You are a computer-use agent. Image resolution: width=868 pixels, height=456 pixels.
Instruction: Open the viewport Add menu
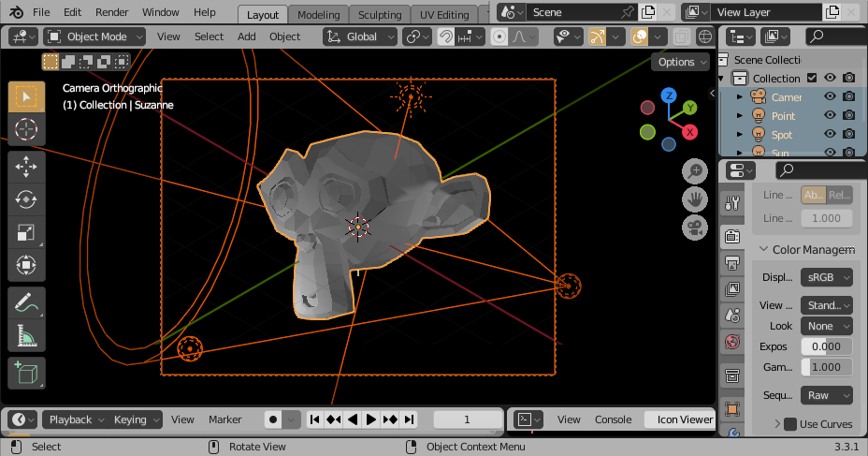[246, 37]
